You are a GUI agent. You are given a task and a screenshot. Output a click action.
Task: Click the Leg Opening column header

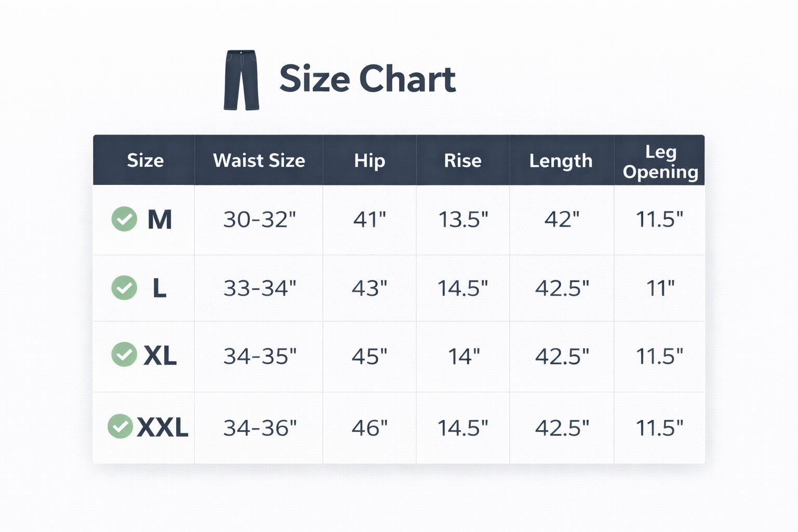(x=660, y=162)
